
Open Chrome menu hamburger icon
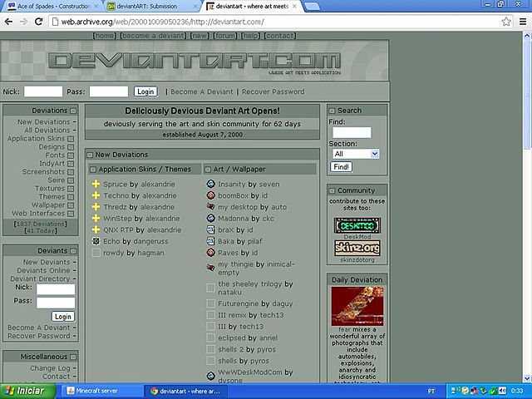click(x=523, y=22)
